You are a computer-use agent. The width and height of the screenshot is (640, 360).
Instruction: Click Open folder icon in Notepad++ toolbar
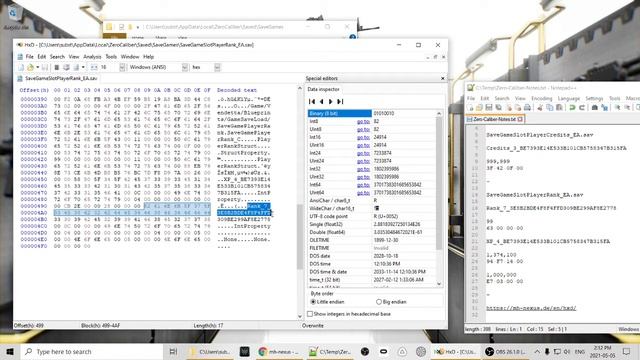tap(479, 108)
